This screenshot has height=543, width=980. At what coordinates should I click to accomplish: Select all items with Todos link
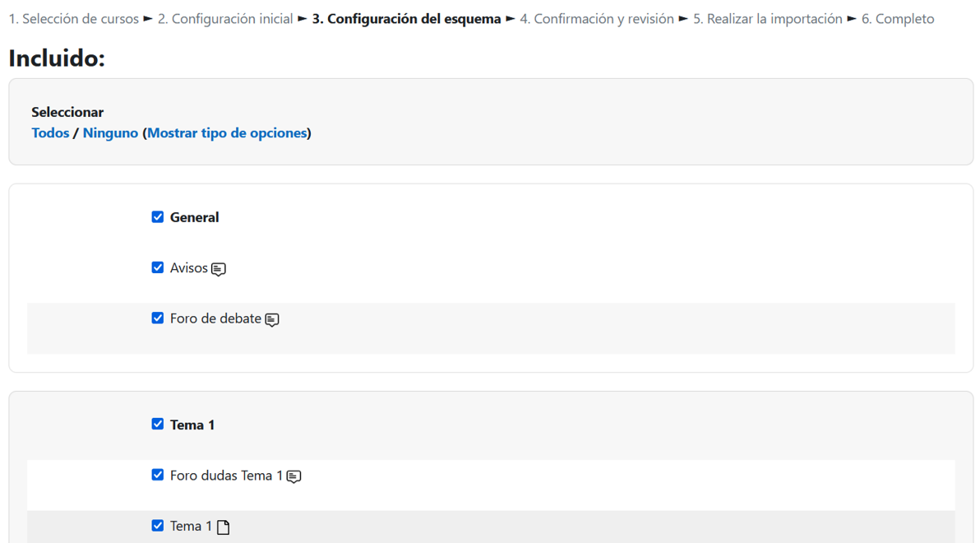click(x=50, y=133)
